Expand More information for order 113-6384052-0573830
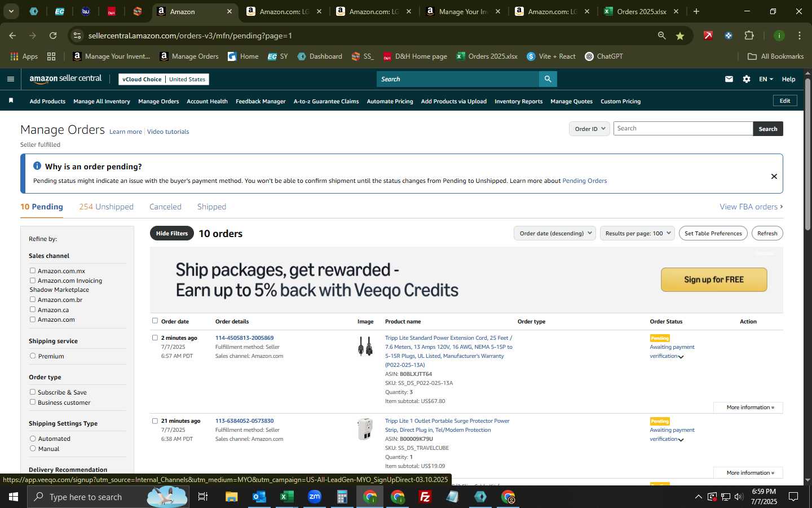 748,472
